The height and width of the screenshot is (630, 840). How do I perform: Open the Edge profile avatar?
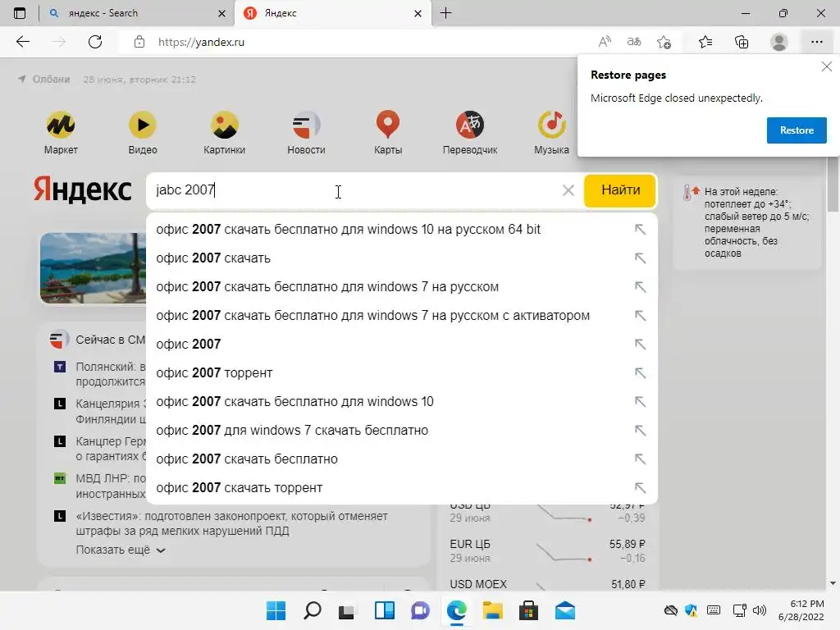779,42
